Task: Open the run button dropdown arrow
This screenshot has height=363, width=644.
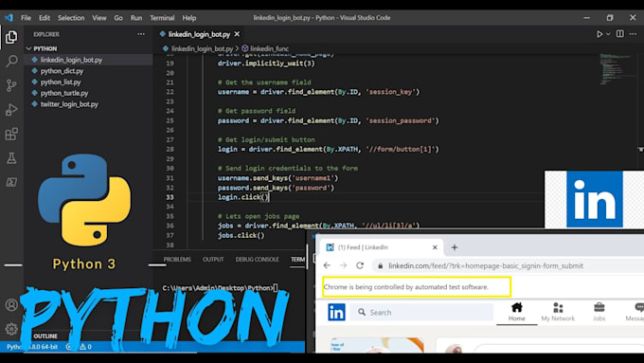Action: pyautogui.click(x=608, y=34)
